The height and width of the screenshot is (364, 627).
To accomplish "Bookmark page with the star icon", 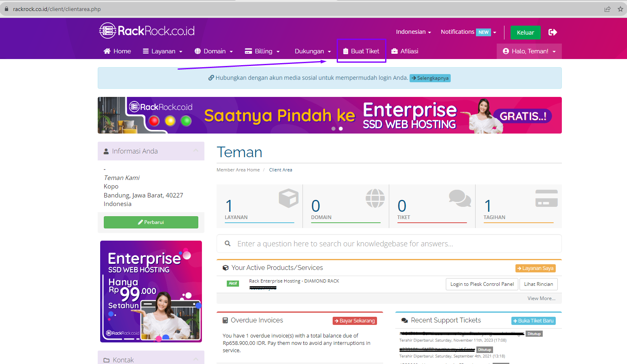I will 620,9.
